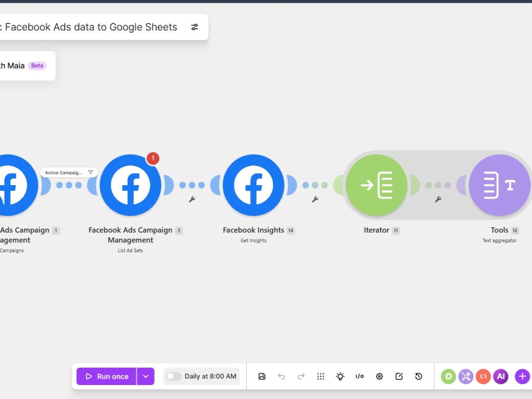Open the notes icon
The image size is (532, 399).
pyautogui.click(x=399, y=376)
